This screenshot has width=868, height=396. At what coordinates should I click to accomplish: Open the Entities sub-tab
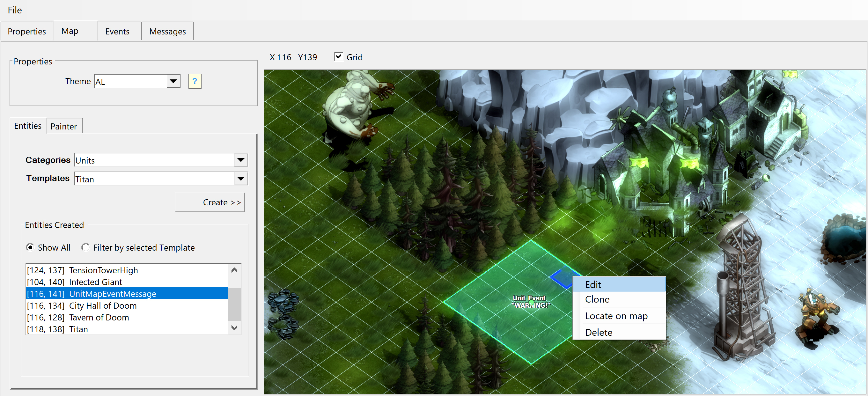[x=28, y=126]
